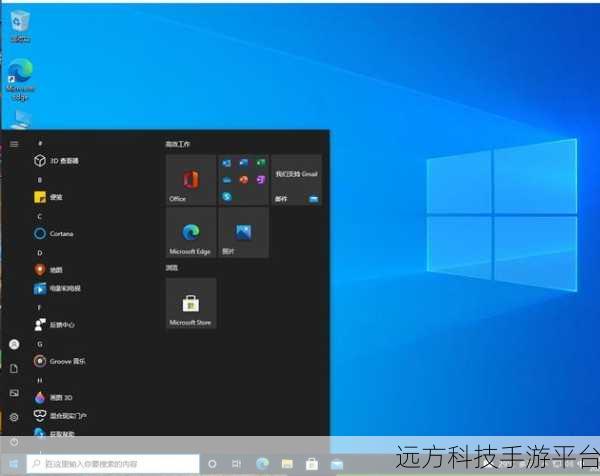Open the 3D Viewer app entry

56,161
